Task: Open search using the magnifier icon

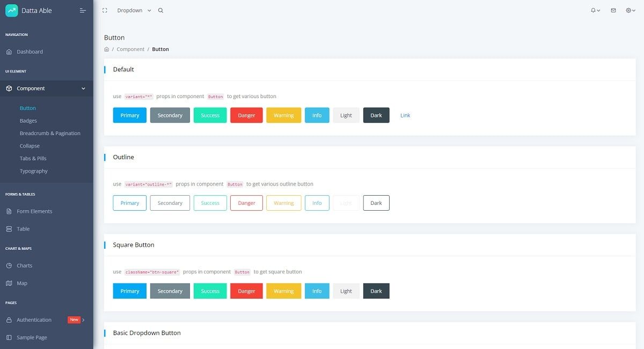Action: (x=160, y=10)
